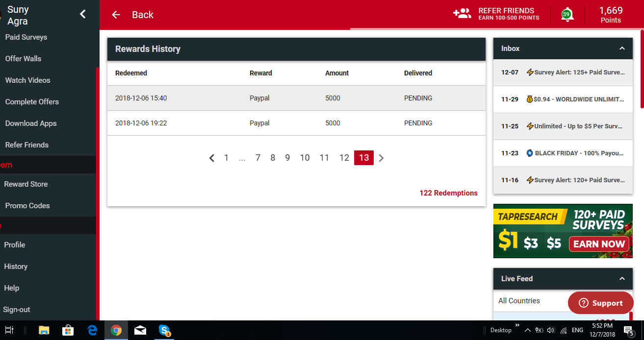Screen dimensions: 644x340
Task: Go to pagination page 1
Action: point(226,158)
